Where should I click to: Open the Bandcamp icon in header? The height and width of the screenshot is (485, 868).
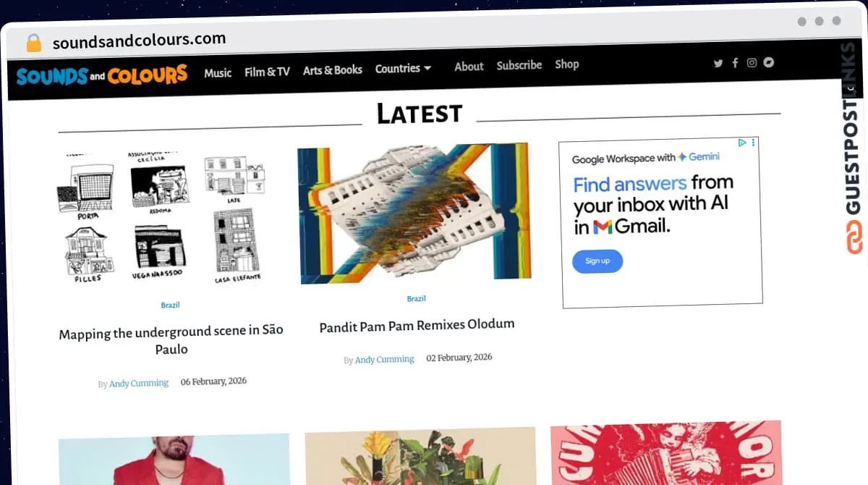pos(769,62)
